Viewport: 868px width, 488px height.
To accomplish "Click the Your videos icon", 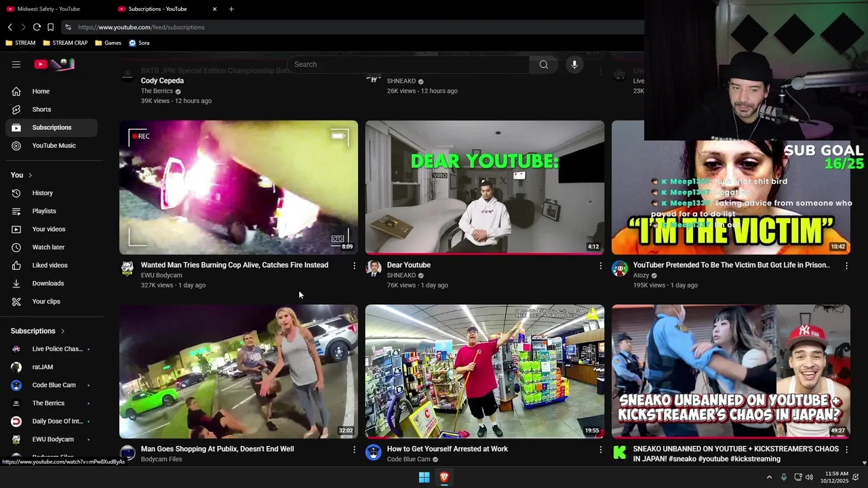I will [x=16, y=229].
